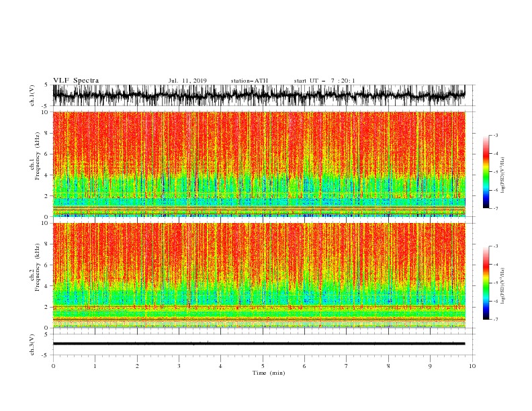Click the ch.2 frequency tick label 10

click(45, 223)
